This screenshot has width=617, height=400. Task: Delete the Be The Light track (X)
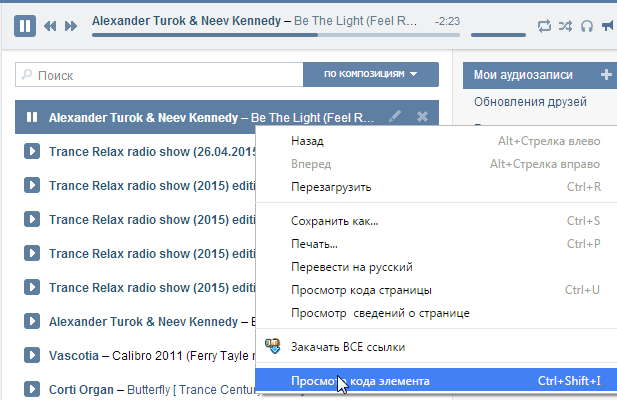[422, 117]
